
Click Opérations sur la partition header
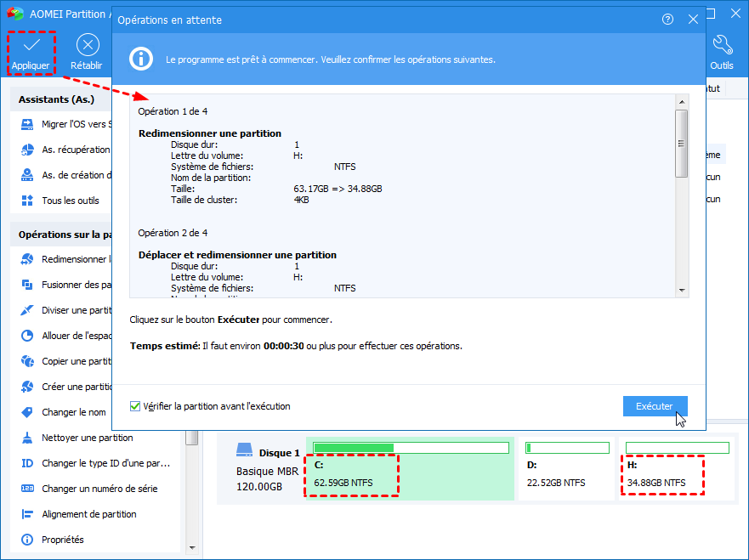[x=65, y=235]
